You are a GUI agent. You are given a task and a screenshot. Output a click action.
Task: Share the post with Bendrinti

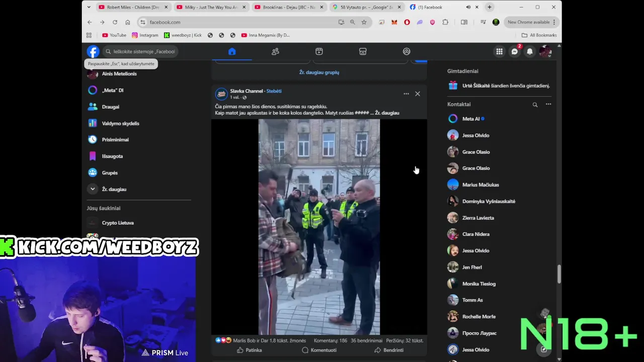pyautogui.click(x=389, y=350)
